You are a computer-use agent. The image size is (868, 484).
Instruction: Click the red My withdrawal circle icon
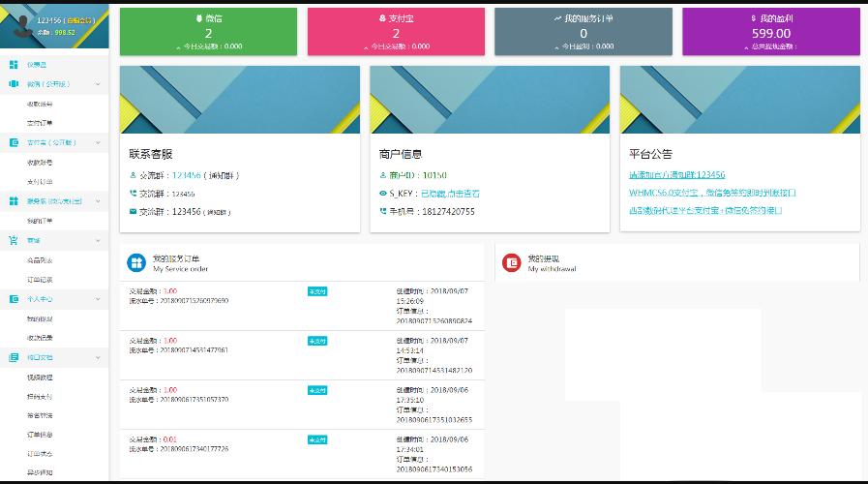pos(512,262)
